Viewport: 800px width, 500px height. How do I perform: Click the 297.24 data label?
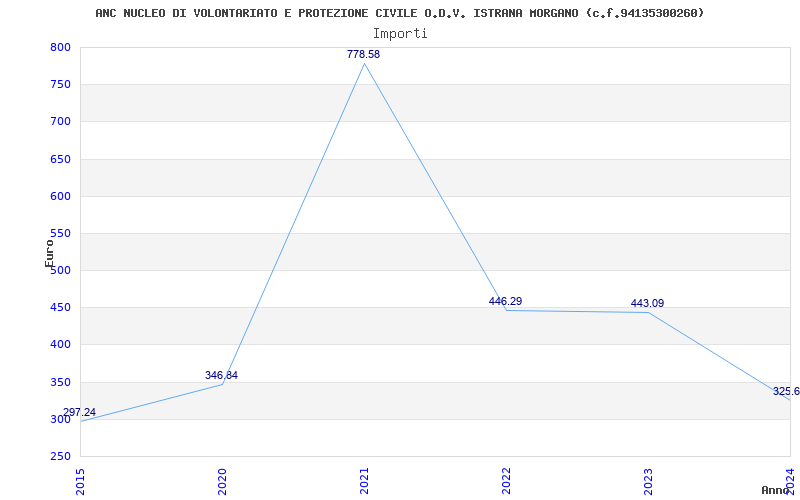tap(80, 412)
